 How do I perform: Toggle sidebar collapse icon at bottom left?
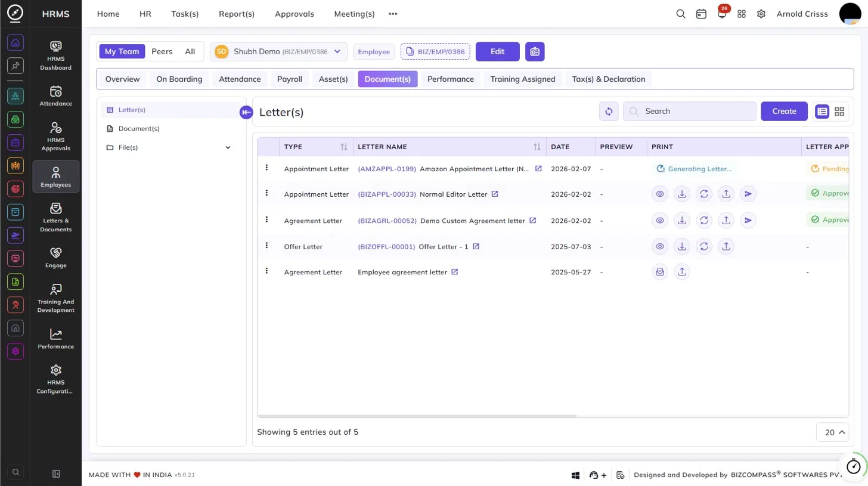pos(57,473)
